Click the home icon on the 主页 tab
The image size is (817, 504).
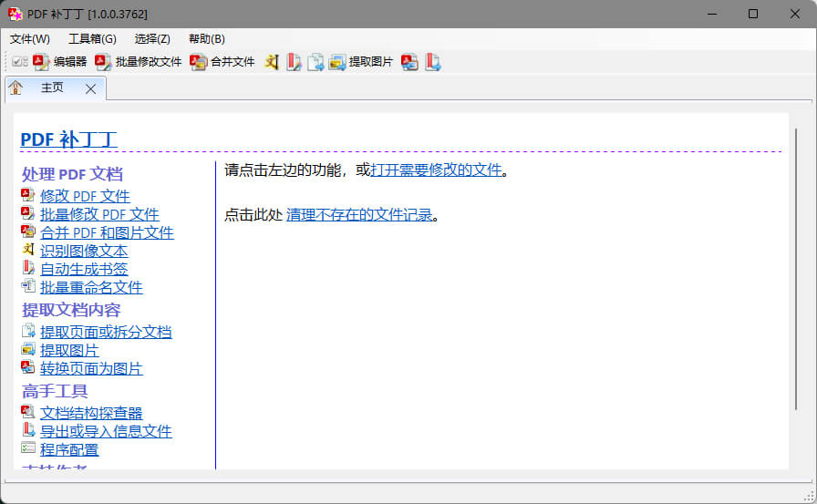(16, 88)
